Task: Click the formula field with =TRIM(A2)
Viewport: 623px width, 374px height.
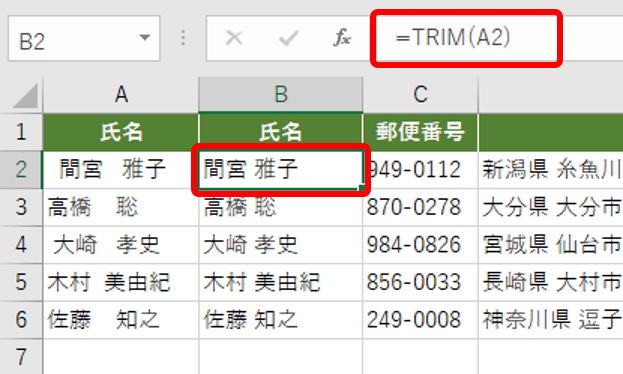Action: pos(466,39)
